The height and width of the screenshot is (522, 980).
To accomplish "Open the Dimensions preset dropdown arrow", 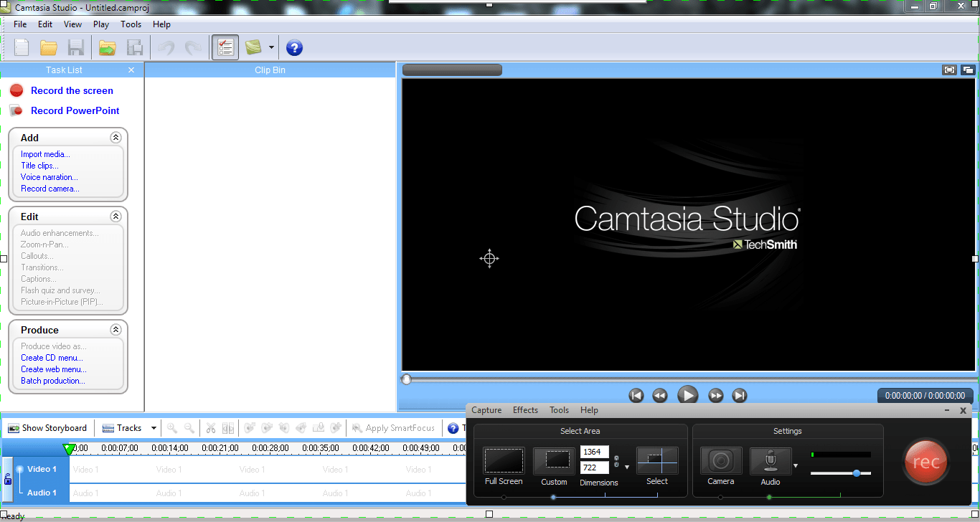I will pyautogui.click(x=628, y=467).
